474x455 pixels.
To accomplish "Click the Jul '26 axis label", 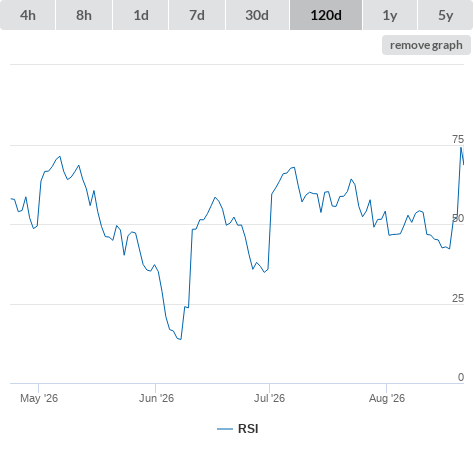I will (269, 398).
